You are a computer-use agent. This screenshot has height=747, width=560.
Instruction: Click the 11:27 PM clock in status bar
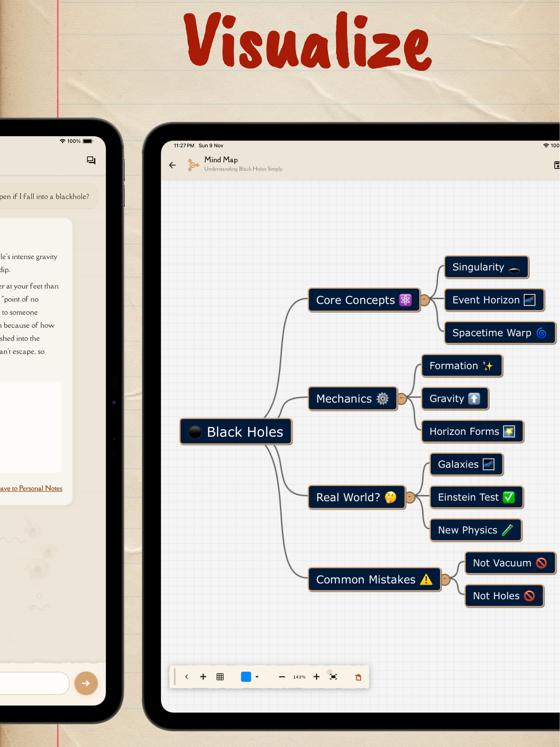pos(184,145)
